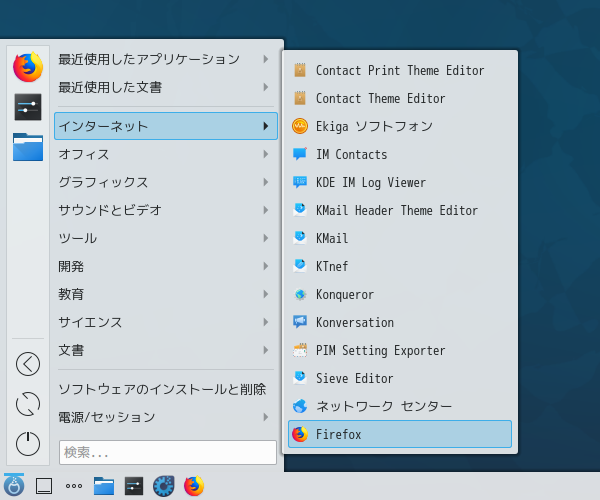This screenshot has width=600, height=500.
Task: Click the Sieve Editor icon
Action: click(300, 378)
